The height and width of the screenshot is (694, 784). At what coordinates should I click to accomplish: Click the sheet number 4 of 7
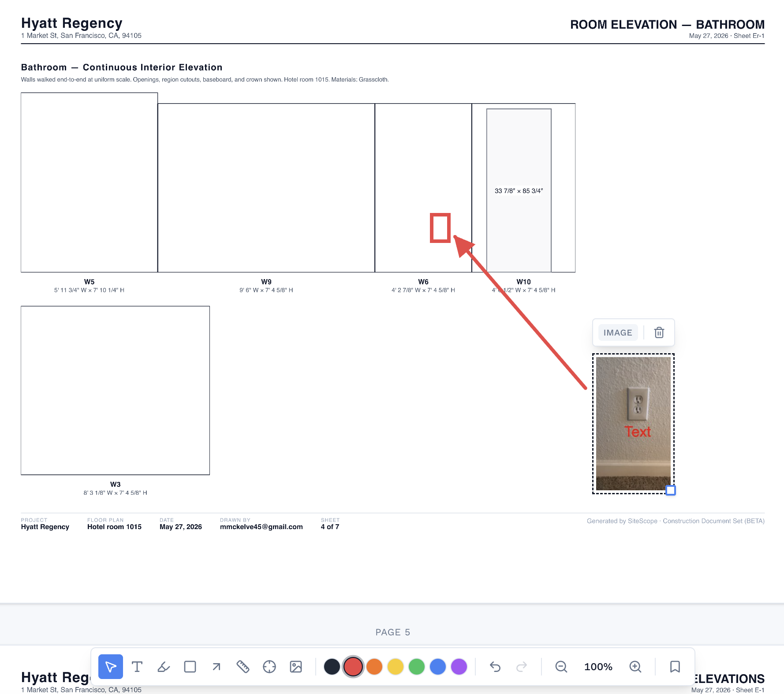click(330, 527)
